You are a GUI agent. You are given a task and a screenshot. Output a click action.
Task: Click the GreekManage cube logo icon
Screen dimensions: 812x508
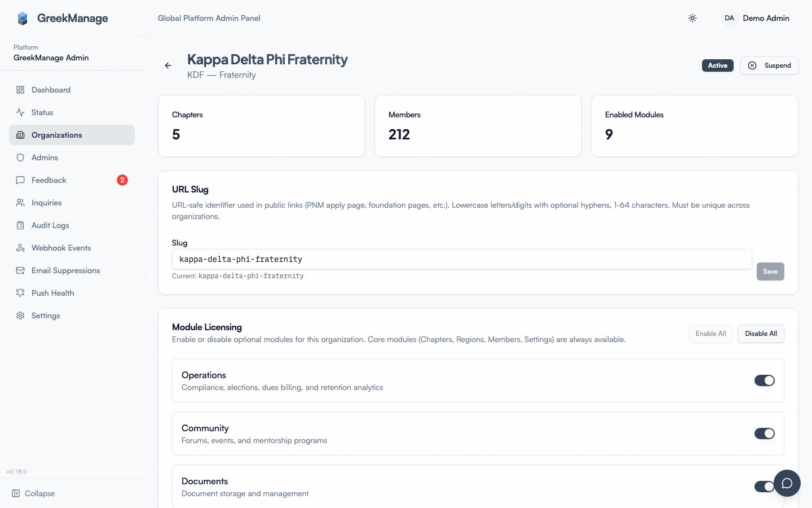click(23, 19)
